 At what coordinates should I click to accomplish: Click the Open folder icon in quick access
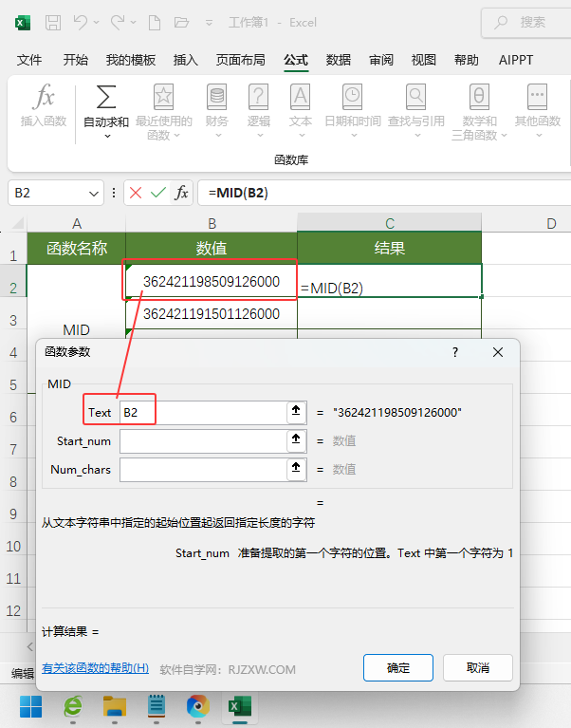(181, 22)
